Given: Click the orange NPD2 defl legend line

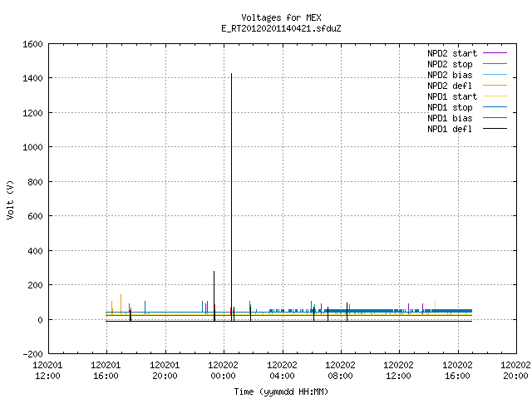Looking at the screenshot, I should 495,85.
